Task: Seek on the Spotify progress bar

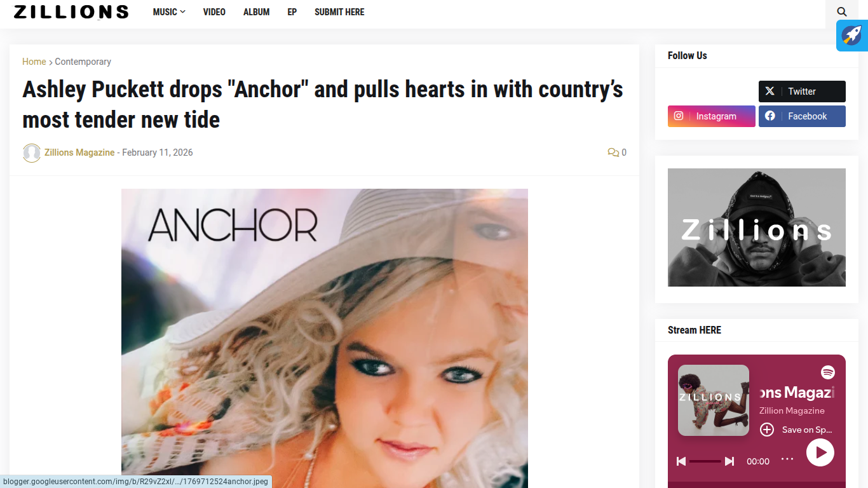Action: tap(705, 461)
